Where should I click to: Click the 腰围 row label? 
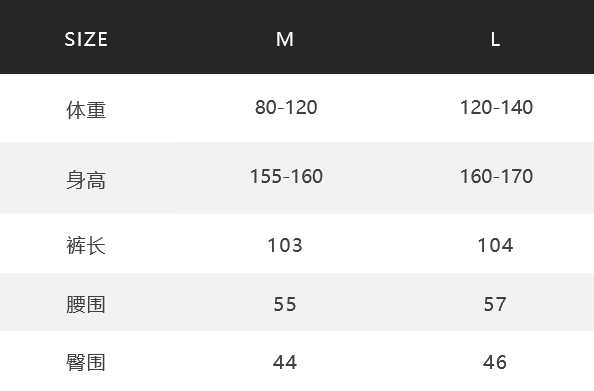click(86, 305)
